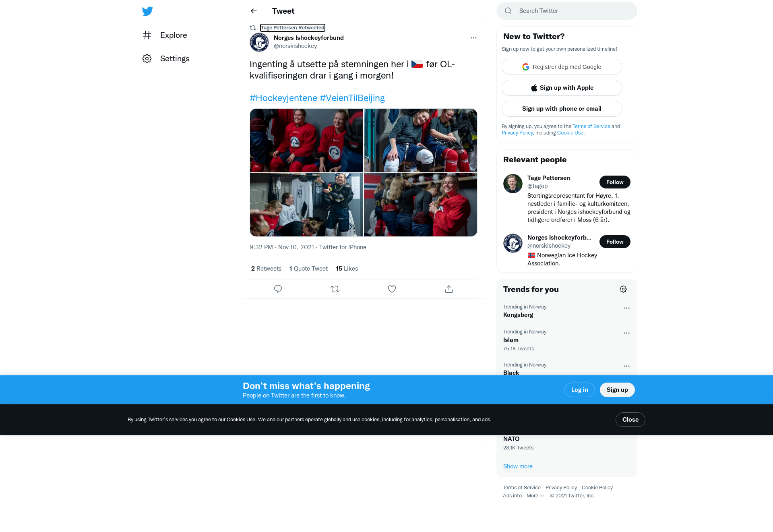
Task: Expand options for the Islam trend
Action: pos(626,333)
